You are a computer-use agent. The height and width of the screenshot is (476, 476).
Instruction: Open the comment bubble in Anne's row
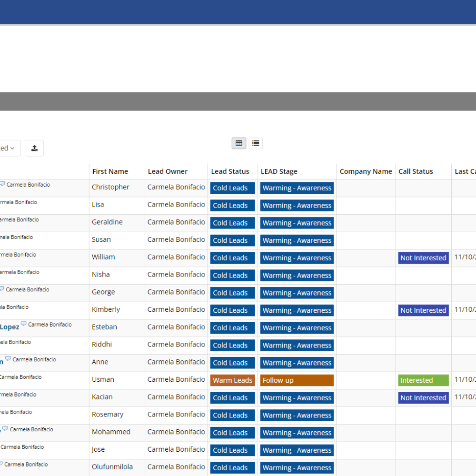8,358
